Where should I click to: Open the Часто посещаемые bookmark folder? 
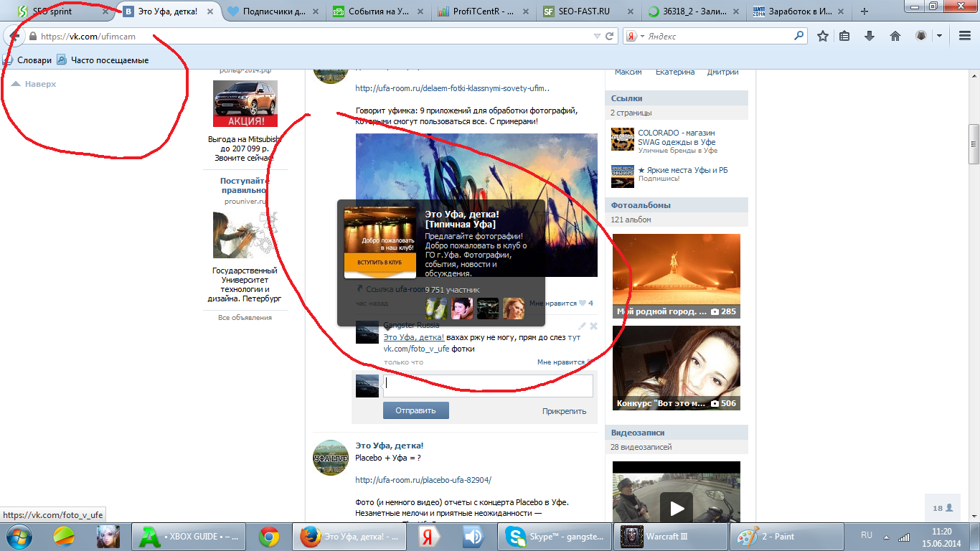click(x=103, y=60)
